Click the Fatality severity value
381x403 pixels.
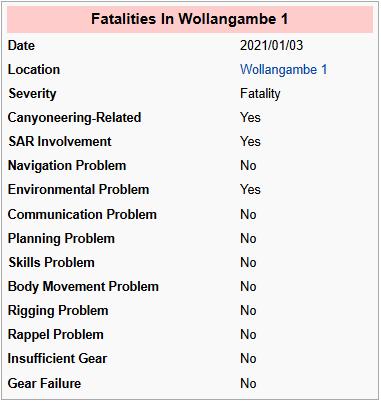click(260, 93)
